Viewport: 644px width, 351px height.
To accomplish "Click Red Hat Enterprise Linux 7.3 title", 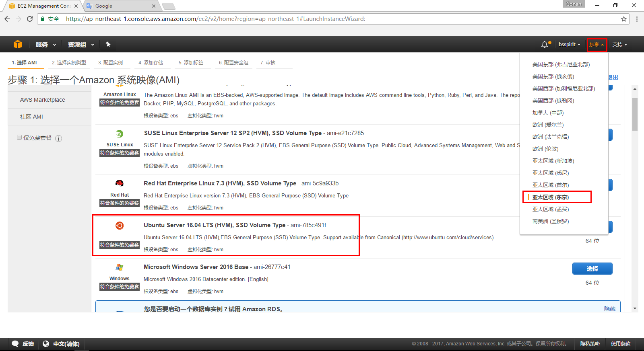I will tap(220, 183).
